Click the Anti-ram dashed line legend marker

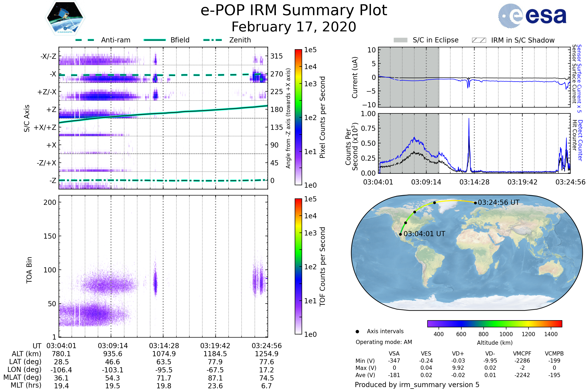point(85,40)
